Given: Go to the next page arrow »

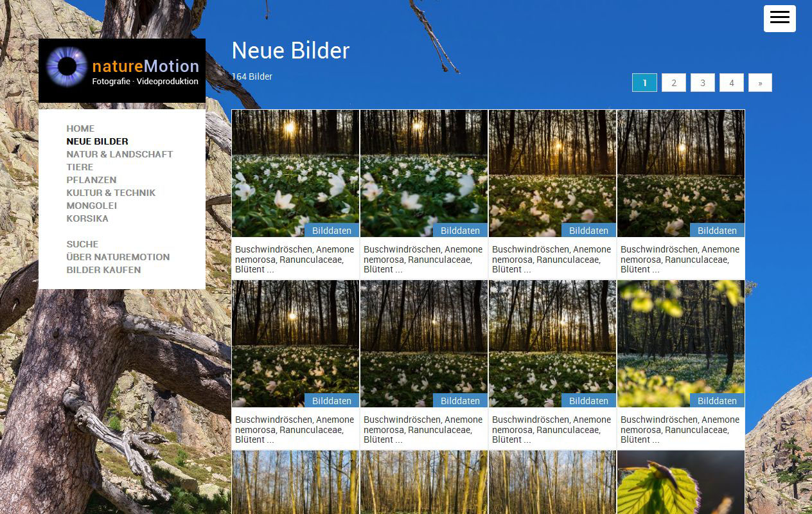Looking at the screenshot, I should click(x=760, y=83).
